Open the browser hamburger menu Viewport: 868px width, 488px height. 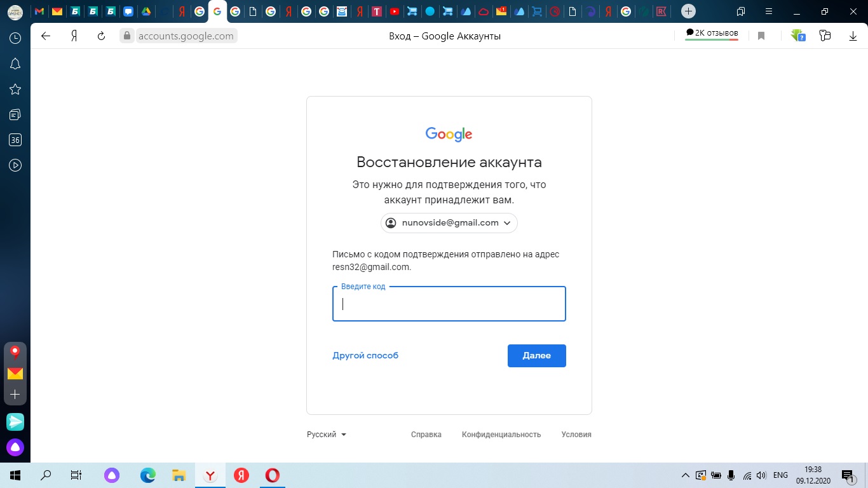pyautogui.click(x=770, y=11)
